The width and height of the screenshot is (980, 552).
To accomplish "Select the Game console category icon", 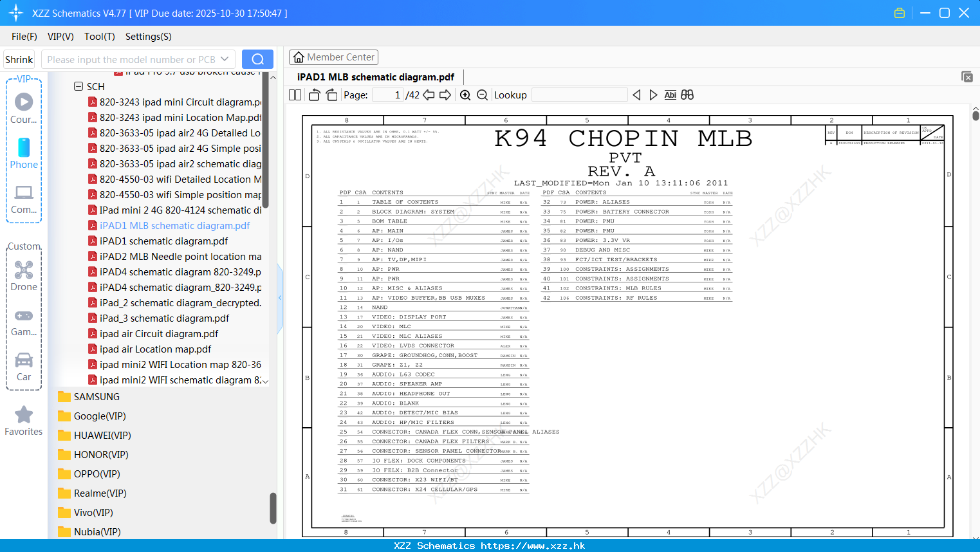I will tap(24, 322).
